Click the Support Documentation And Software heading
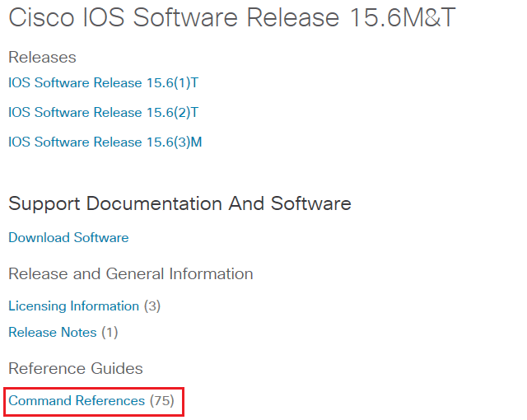Image resolution: width=527 pixels, height=420 pixels. 180,203
